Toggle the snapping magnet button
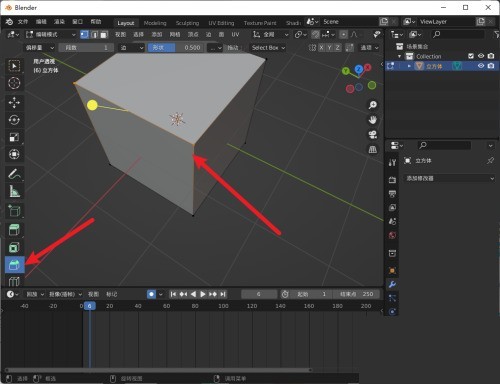This screenshot has height=384, width=500. (x=315, y=34)
